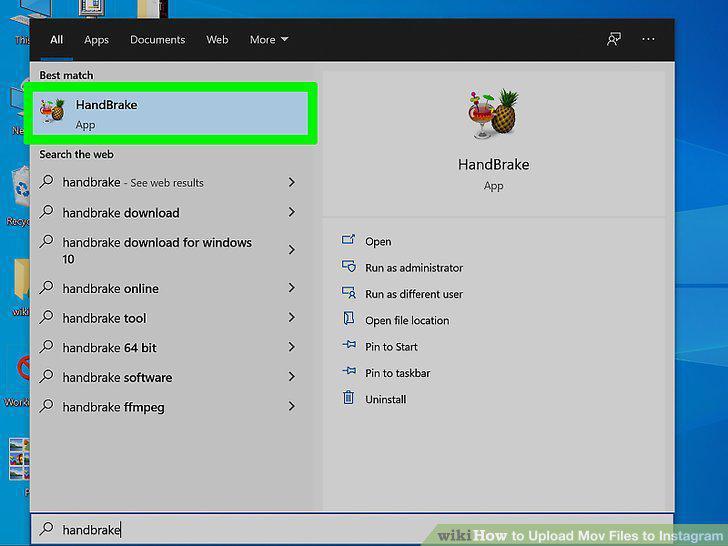Click search icon beside 'handbrake tool'
The height and width of the screenshot is (546, 728).
coord(46,317)
